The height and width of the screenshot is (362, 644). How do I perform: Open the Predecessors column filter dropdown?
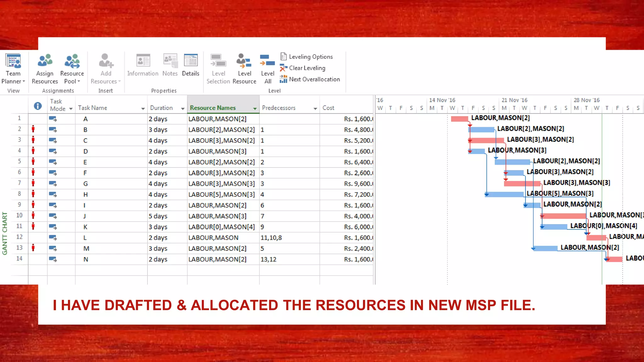coord(315,109)
